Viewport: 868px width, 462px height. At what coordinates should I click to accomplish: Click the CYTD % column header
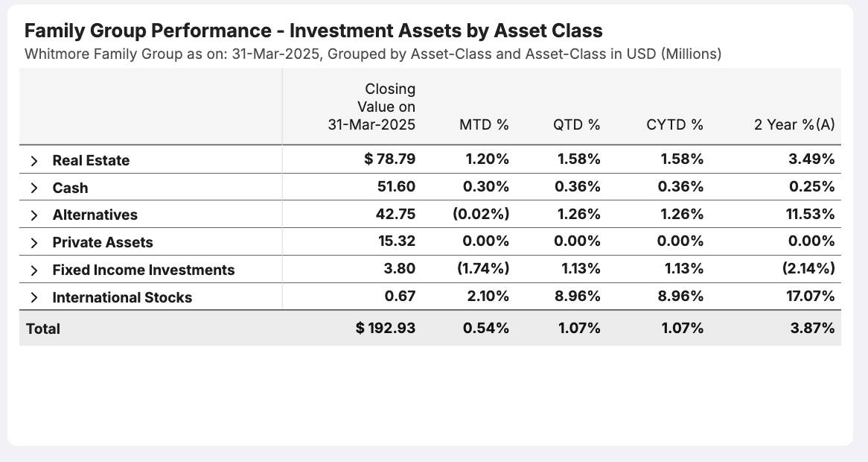pos(674,125)
